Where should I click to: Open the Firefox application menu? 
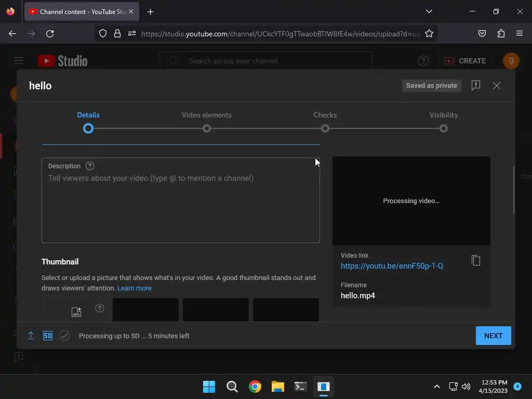(520, 33)
